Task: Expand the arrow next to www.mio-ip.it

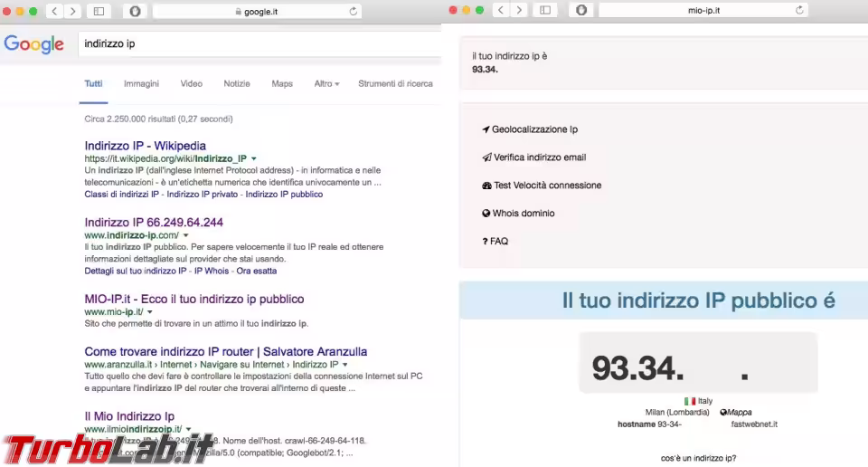Action: click(149, 312)
